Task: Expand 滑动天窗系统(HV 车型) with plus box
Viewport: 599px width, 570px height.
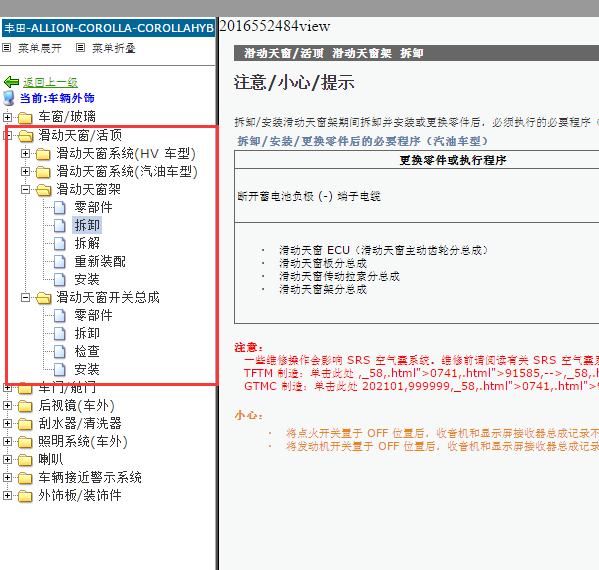Action: coord(25,153)
